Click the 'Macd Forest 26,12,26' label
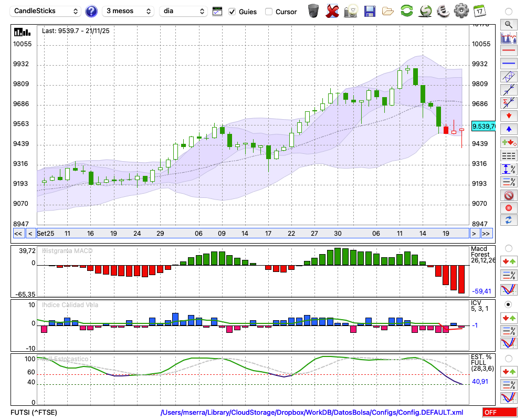This screenshot has width=525, height=420. point(483,255)
